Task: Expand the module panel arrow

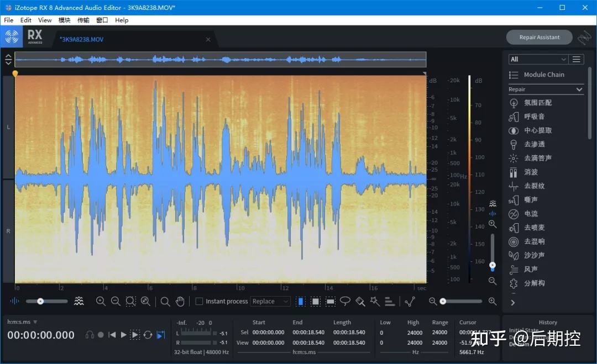Action: [x=512, y=303]
